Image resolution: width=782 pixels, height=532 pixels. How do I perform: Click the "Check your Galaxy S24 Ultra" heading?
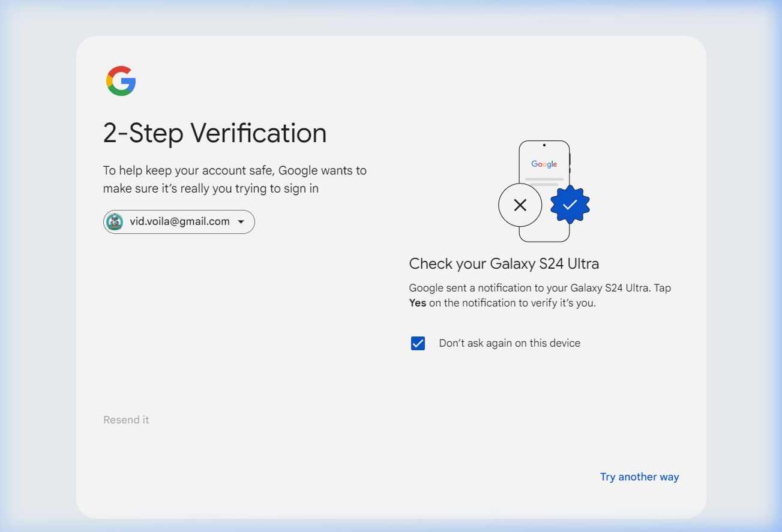pos(504,263)
